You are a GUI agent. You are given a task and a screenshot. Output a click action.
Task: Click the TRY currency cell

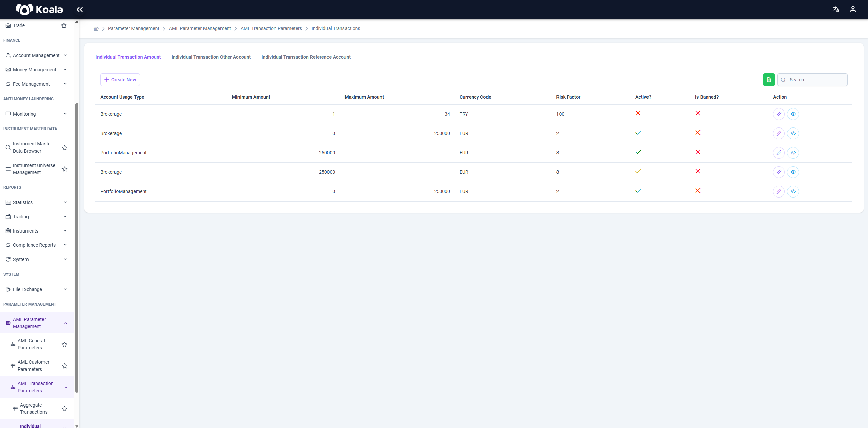pos(464,114)
